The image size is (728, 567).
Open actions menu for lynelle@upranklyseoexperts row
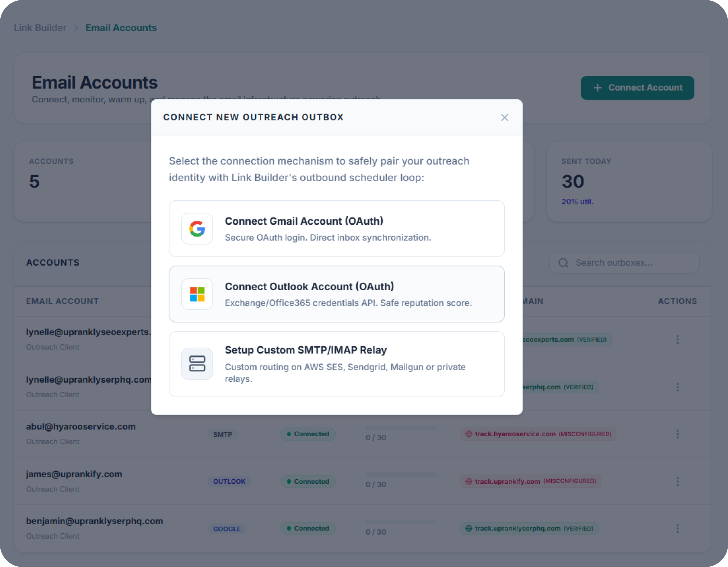[677, 339]
